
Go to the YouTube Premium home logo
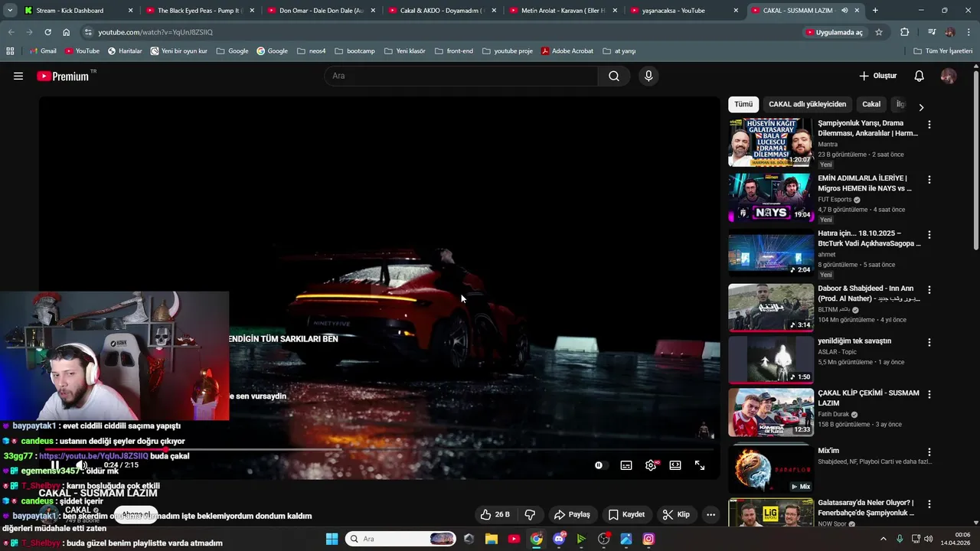coord(64,76)
